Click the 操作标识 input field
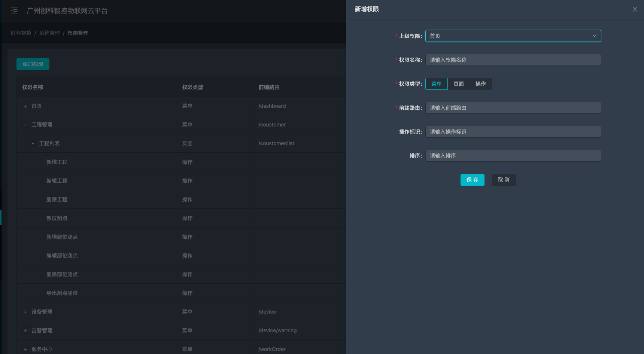Viewport: 644px width, 354px height. (x=513, y=132)
